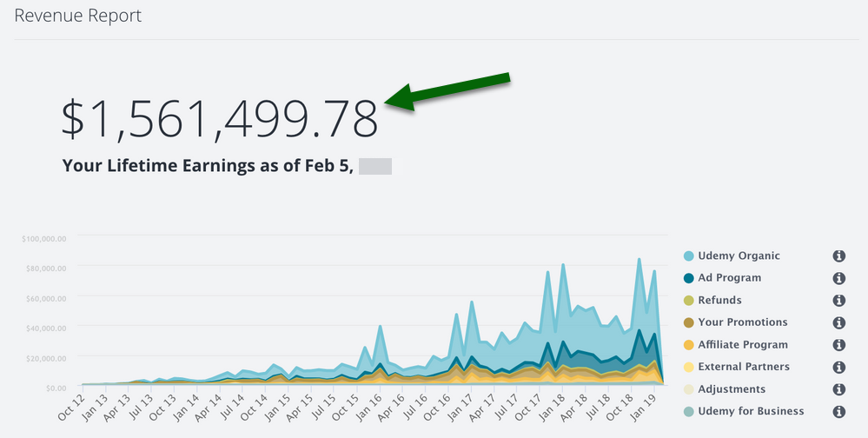Click the Refunds info icon
The width and height of the screenshot is (868, 438).
[x=839, y=300]
